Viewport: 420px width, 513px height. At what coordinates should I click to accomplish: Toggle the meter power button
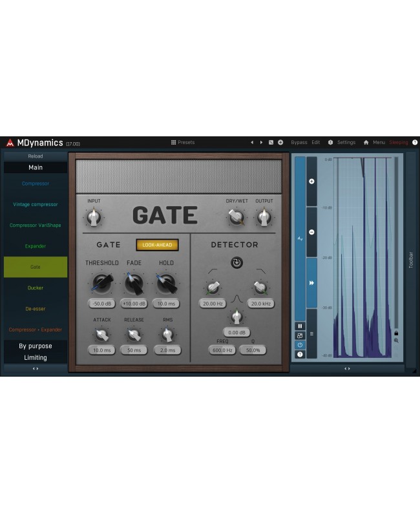coord(300,345)
